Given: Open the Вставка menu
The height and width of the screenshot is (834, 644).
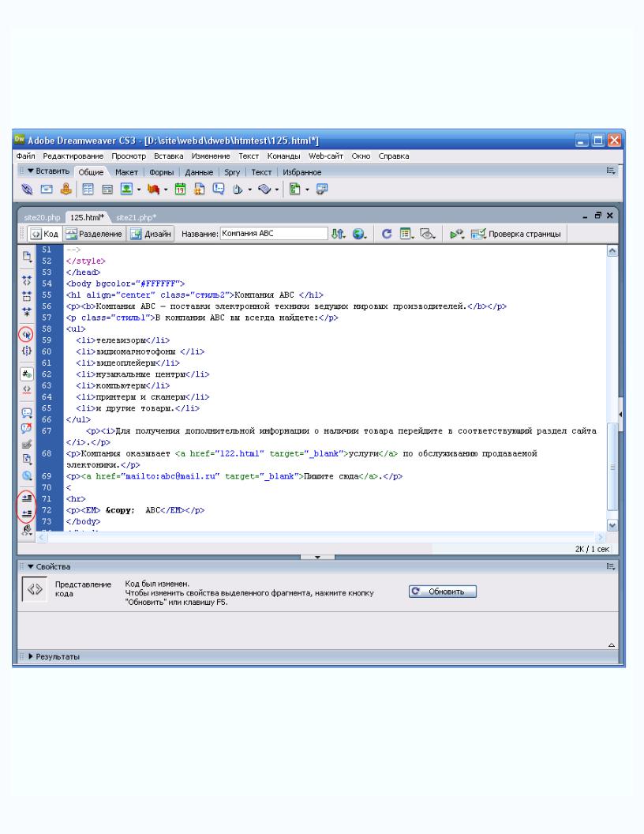Looking at the screenshot, I should pos(168,156).
